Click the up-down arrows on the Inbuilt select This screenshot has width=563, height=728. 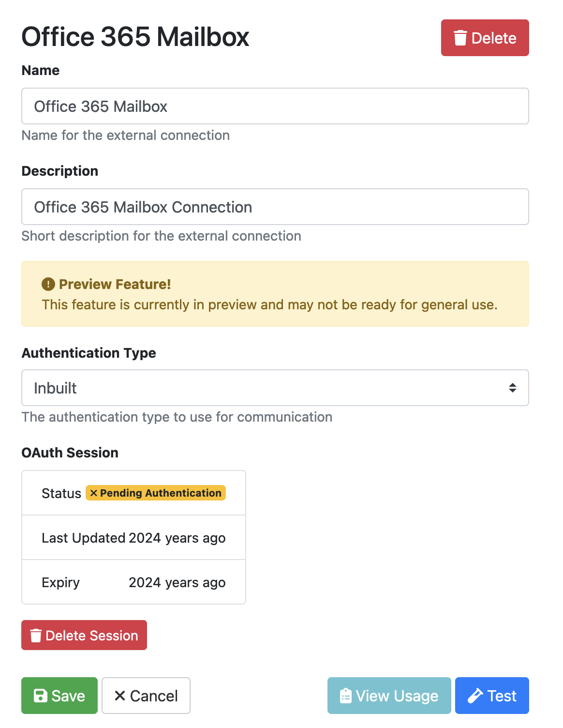512,388
